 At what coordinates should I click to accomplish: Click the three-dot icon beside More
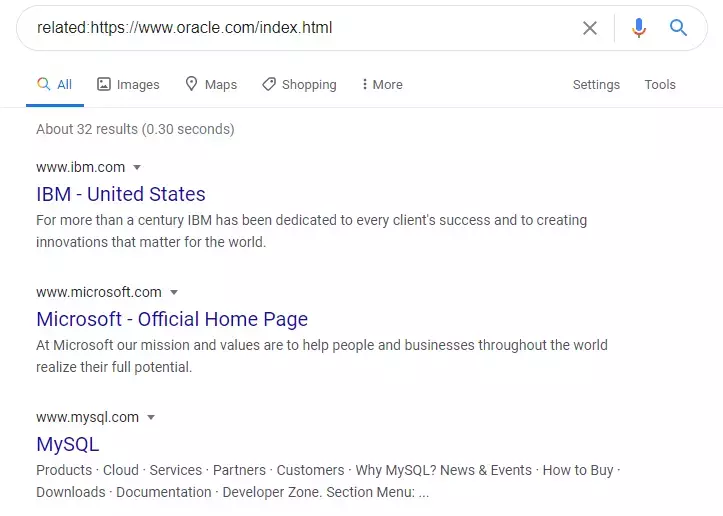click(x=364, y=84)
